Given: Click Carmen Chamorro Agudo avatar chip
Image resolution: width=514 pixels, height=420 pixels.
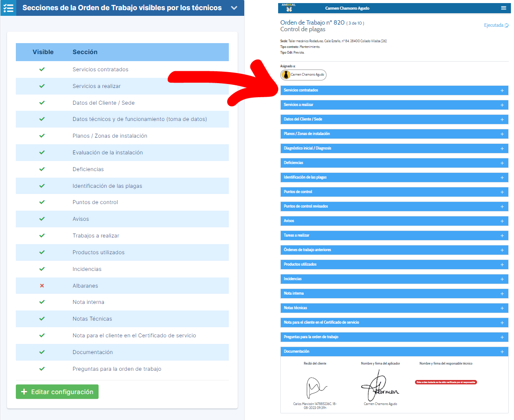Looking at the screenshot, I should click(x=304, y=75).
